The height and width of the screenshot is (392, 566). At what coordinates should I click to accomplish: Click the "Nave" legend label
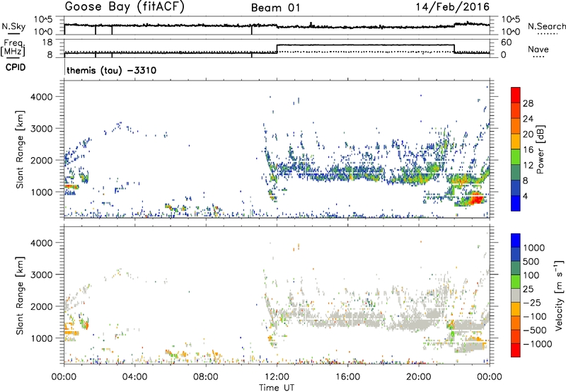(x=538, y=50)
